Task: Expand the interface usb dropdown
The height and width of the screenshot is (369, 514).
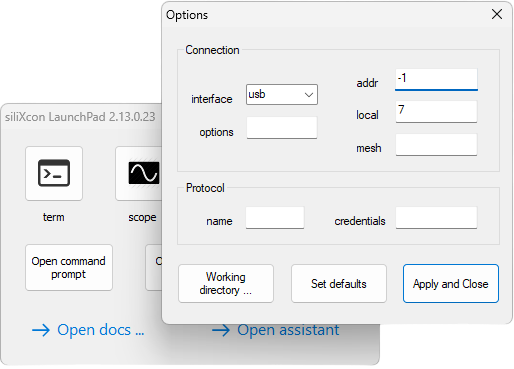Action: tap(309, 95)
